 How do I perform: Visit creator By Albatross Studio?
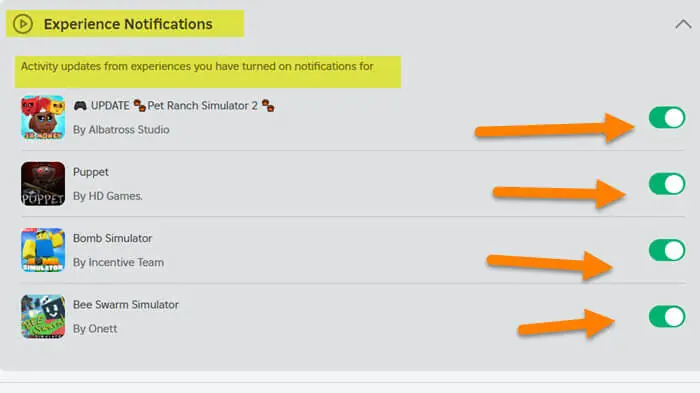(121, 130)
